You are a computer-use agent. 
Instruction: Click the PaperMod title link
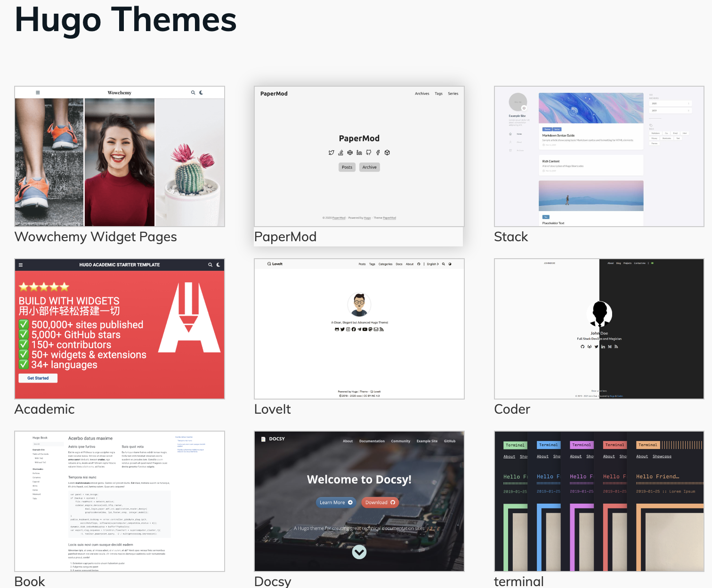285,237
